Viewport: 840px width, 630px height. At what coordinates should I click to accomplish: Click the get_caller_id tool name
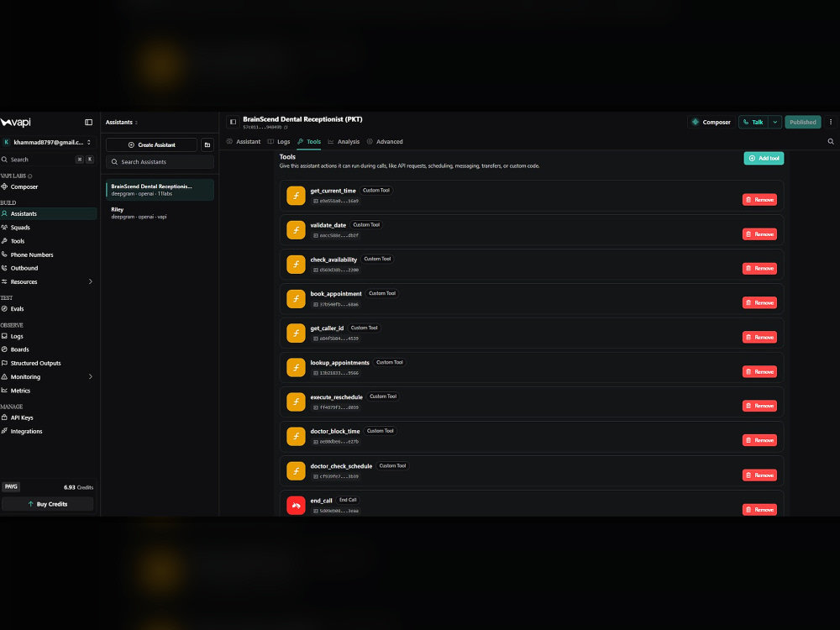(327, 328)
